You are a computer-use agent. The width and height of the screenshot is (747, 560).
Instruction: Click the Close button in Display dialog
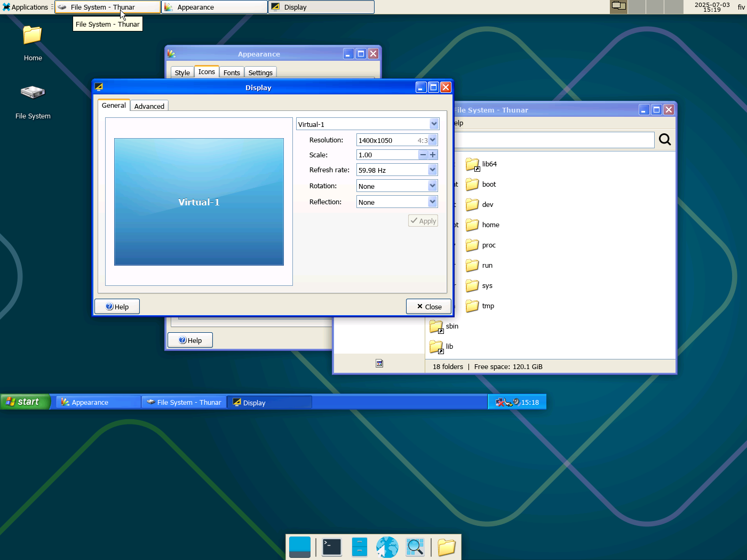pyautogui.click(x=428, y=307)
